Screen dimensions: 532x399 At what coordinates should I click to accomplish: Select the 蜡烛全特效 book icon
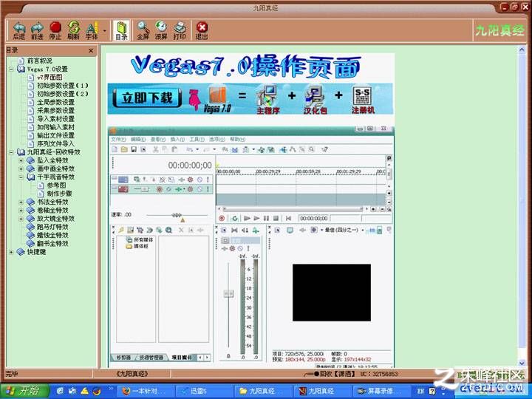tap(30, 235)
